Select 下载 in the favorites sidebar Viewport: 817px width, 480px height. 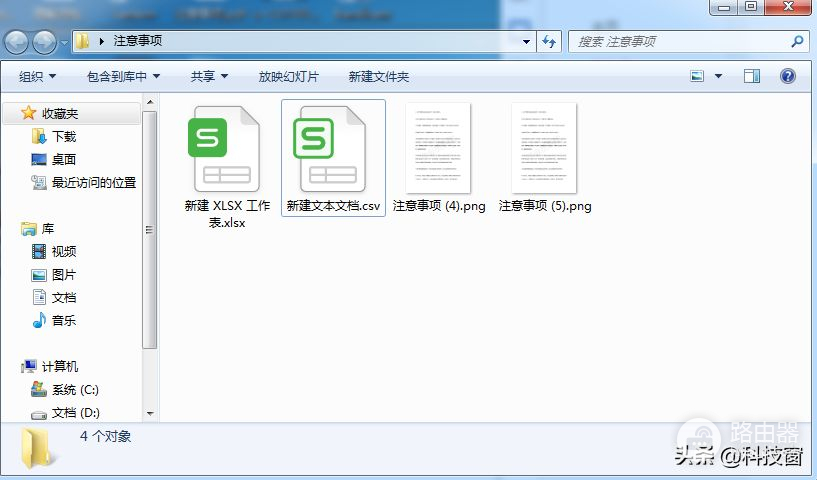pos(64,136)
